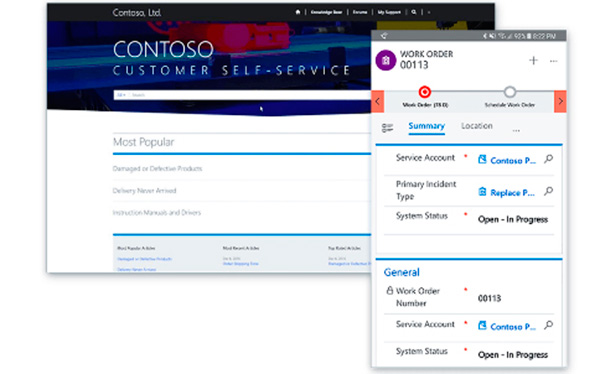Search Service Account lookup in General section
Viewport: 600px width, 374px height.
point(548,325)
